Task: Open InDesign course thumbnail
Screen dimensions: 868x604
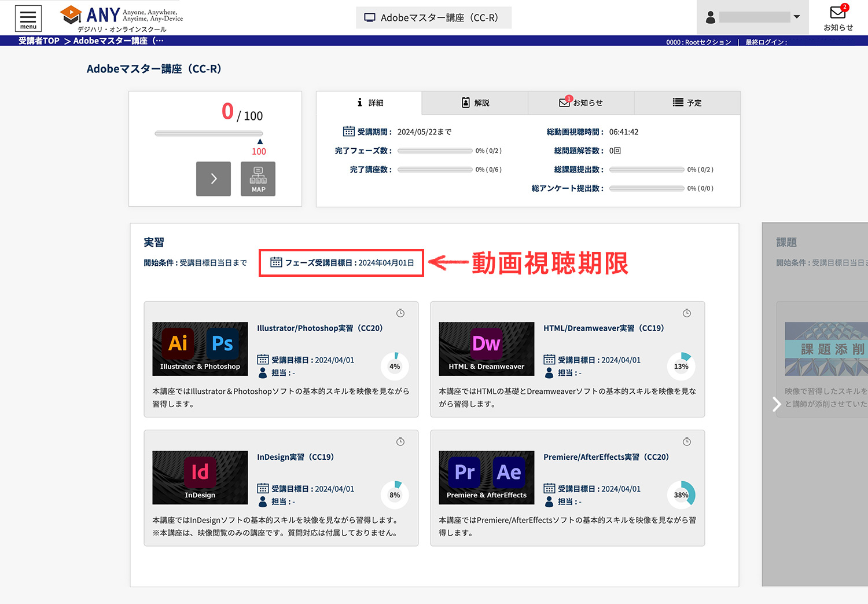Action: tap(200, 478)
